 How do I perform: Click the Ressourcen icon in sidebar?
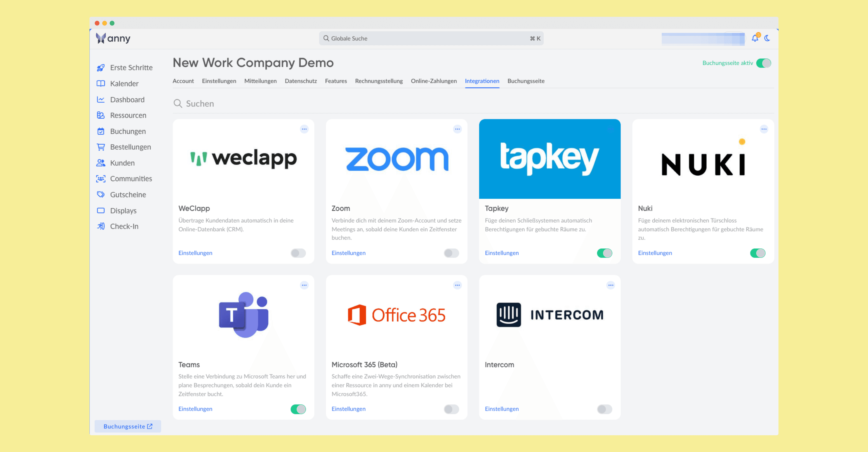pos(101,115)
